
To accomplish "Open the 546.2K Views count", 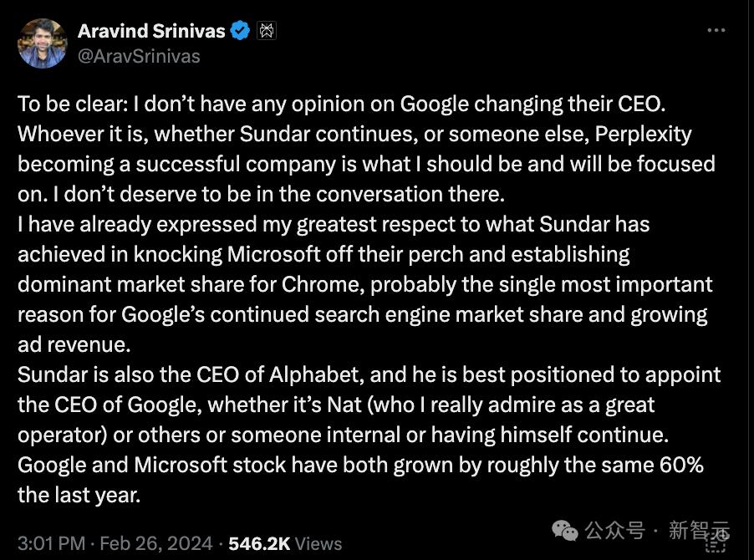I will pos(285,543).
